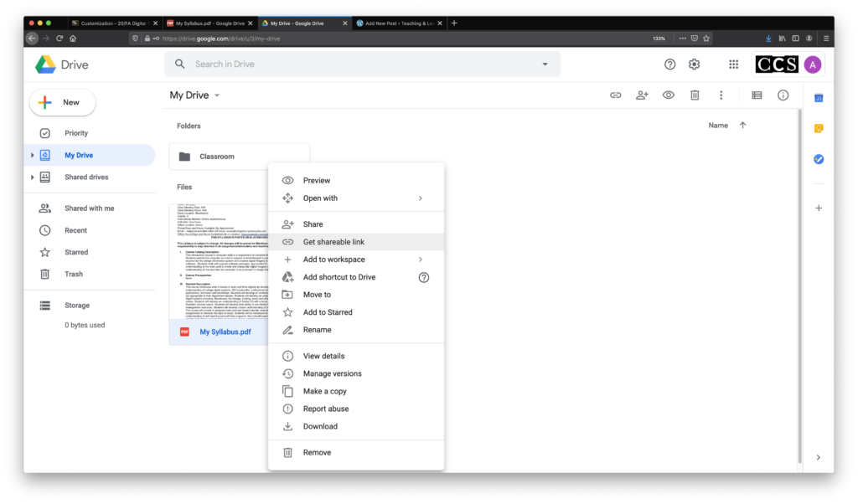
Task: Open the Help question mark icon
Action: tap(669, 64)
